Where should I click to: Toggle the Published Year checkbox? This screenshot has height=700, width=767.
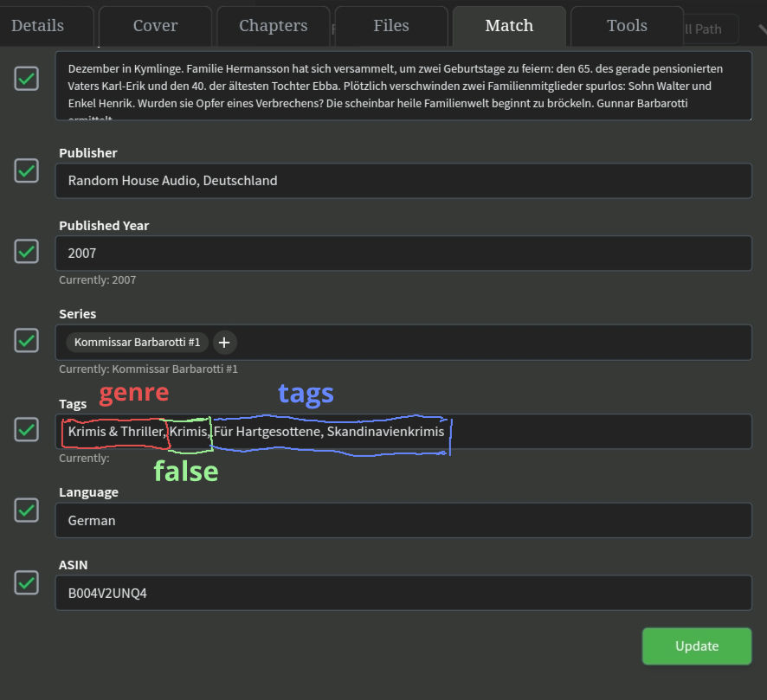[x=26, y=251]
